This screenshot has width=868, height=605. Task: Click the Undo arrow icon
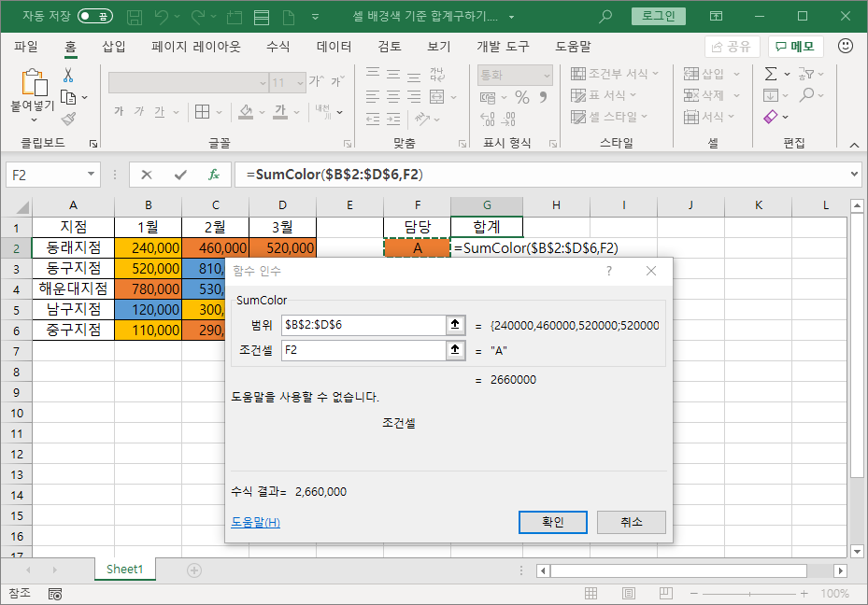coord(161,17)
